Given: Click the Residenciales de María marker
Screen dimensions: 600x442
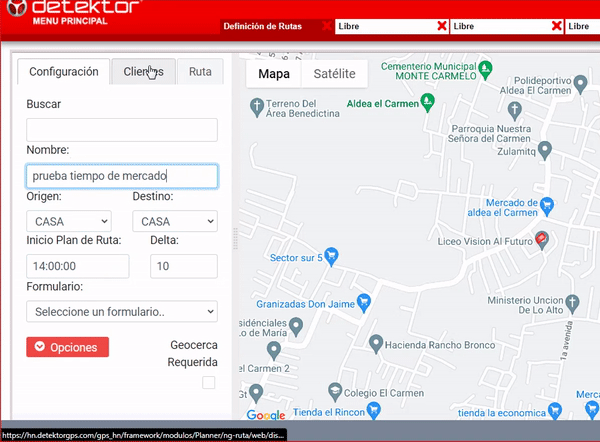Looking at the screenshot, I should coord(296,326).
